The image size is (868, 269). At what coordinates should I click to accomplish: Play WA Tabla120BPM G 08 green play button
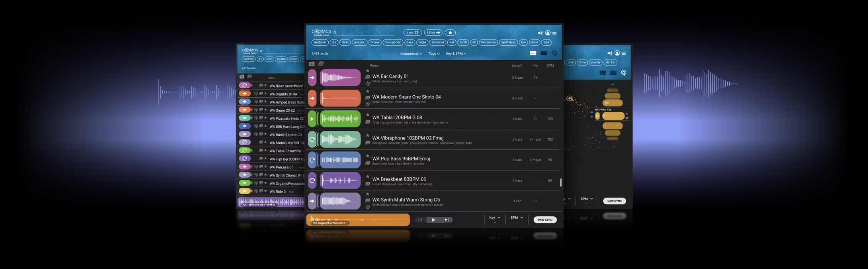tap(312, 119)
